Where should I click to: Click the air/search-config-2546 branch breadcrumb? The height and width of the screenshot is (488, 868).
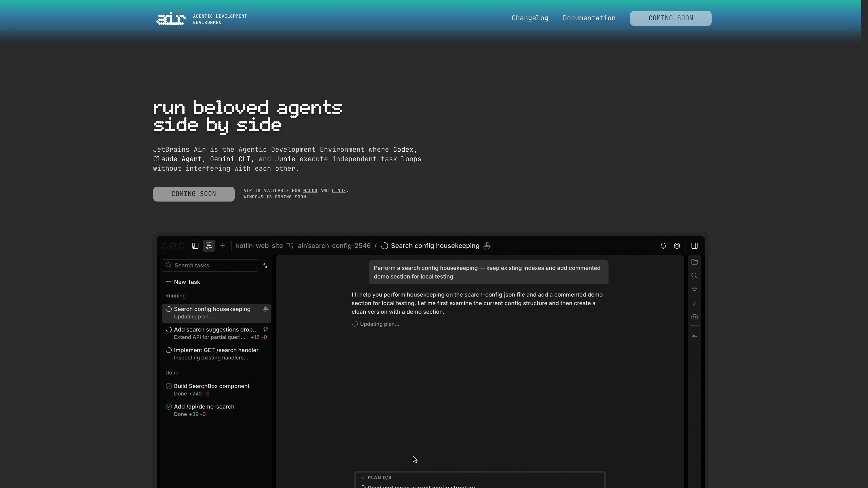pos(334,246)
